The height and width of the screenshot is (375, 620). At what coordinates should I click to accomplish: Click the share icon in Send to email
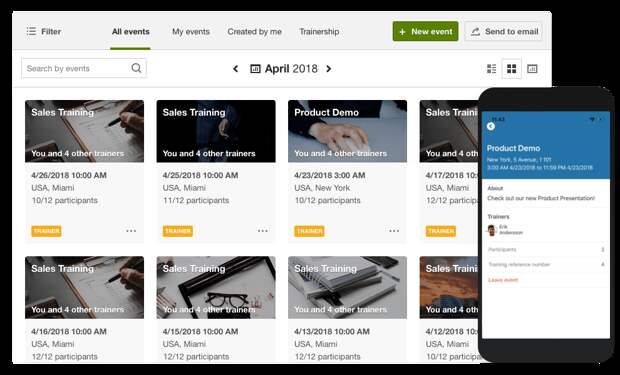pyautogui.click(x=475, y=32)
